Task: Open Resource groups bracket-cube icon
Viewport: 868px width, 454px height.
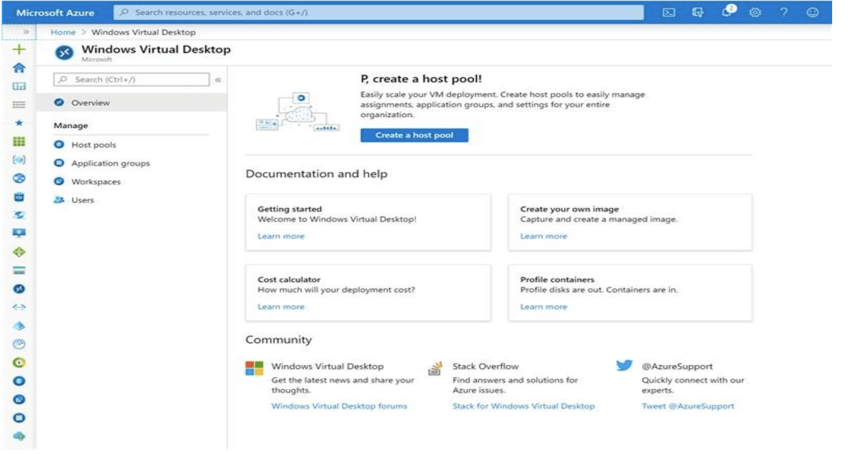Action: click(20, 160)
